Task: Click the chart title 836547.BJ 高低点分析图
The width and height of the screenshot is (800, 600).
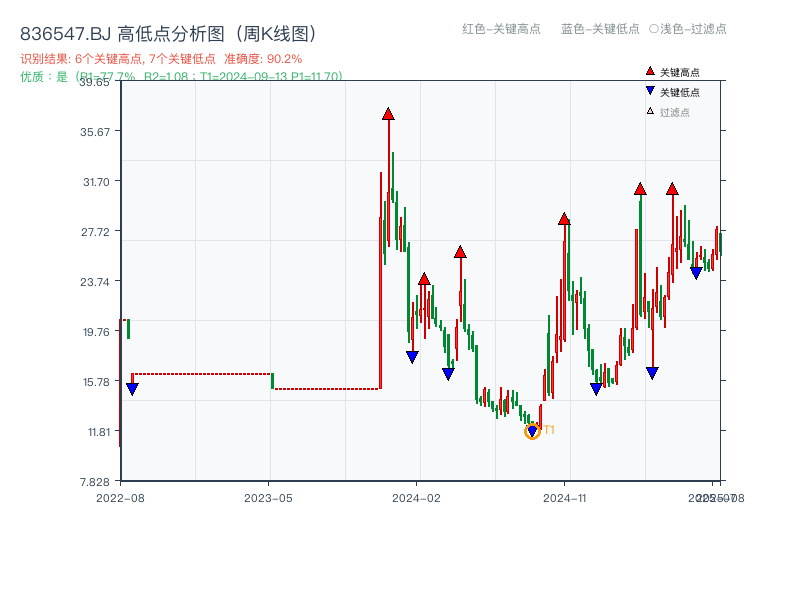Action: coord(120,31)
